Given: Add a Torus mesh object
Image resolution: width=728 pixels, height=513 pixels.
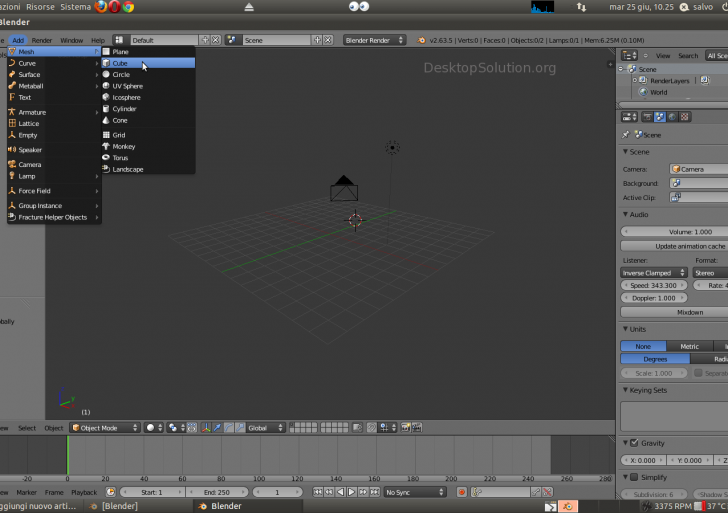Looking at the screenshot, I should [120, 158].
